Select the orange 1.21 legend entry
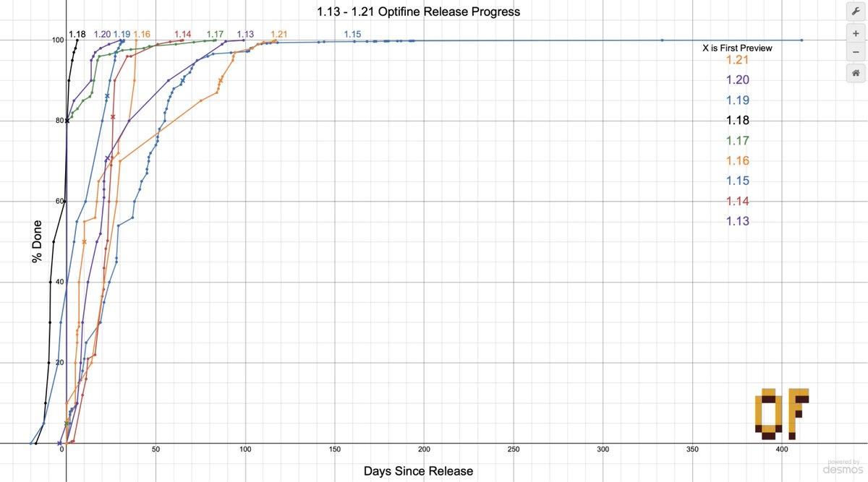The image size is (868, 482). pyautogui.click(x=738, y=61)
